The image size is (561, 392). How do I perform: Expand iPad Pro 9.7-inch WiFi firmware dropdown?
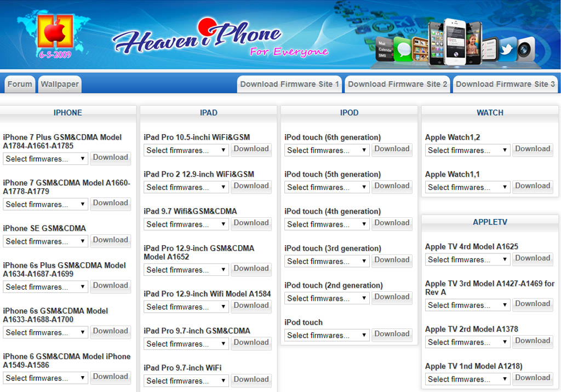pos(186,381)
